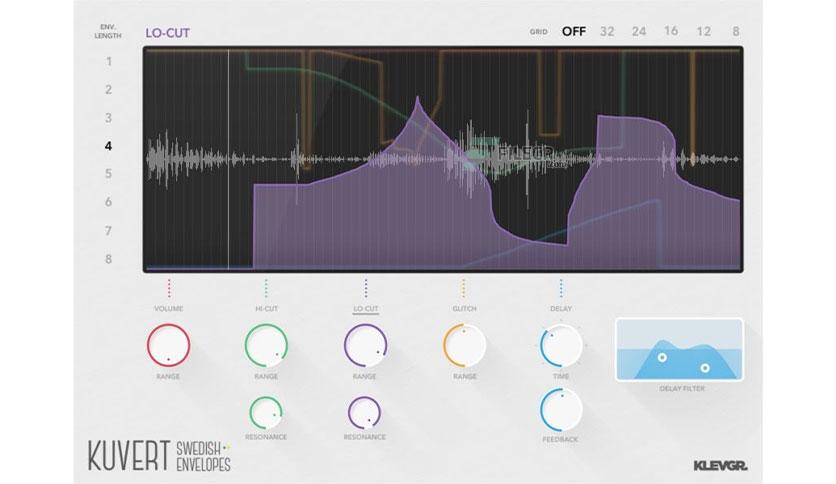
Task: Set envelope length to 6
Action: coord(109,202)
